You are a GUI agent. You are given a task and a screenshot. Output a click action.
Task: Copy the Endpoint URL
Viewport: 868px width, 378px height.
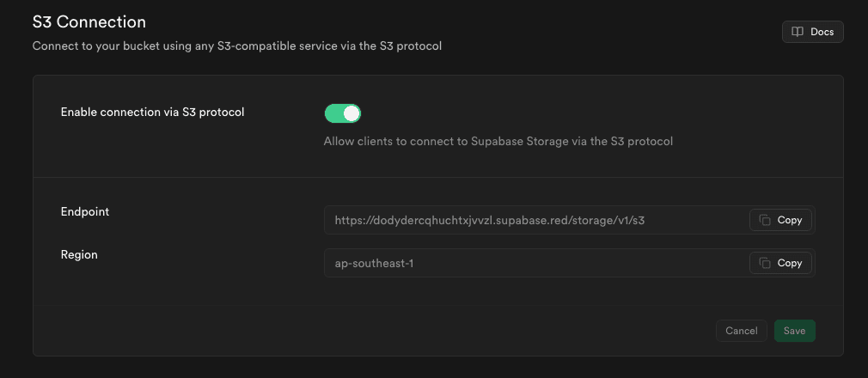click(x=780, y=220)
